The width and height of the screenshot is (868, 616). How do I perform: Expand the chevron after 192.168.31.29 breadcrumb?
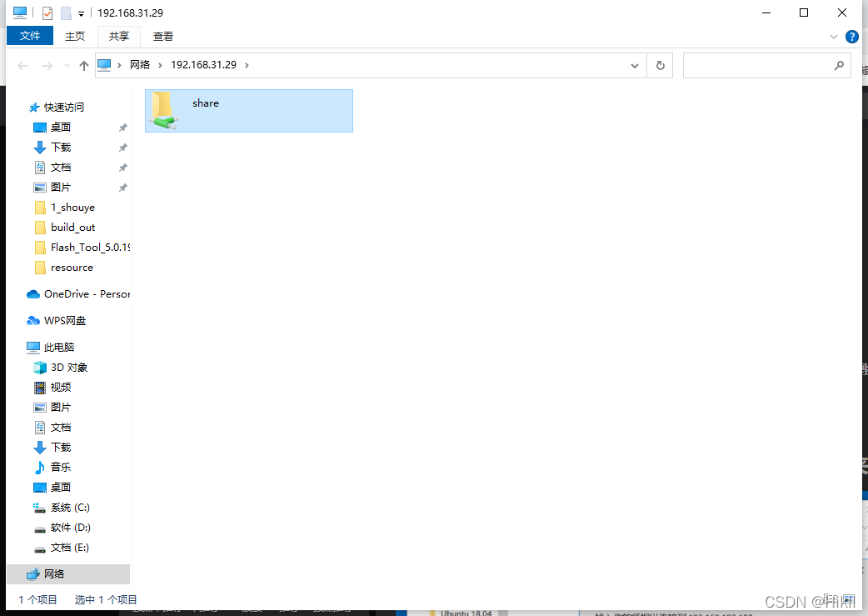(x=247, y=65)
